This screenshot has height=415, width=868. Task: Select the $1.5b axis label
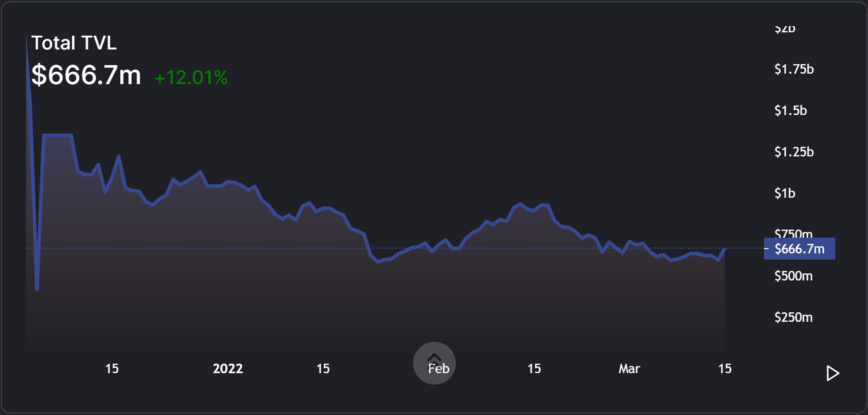click(x=791, y=111)
